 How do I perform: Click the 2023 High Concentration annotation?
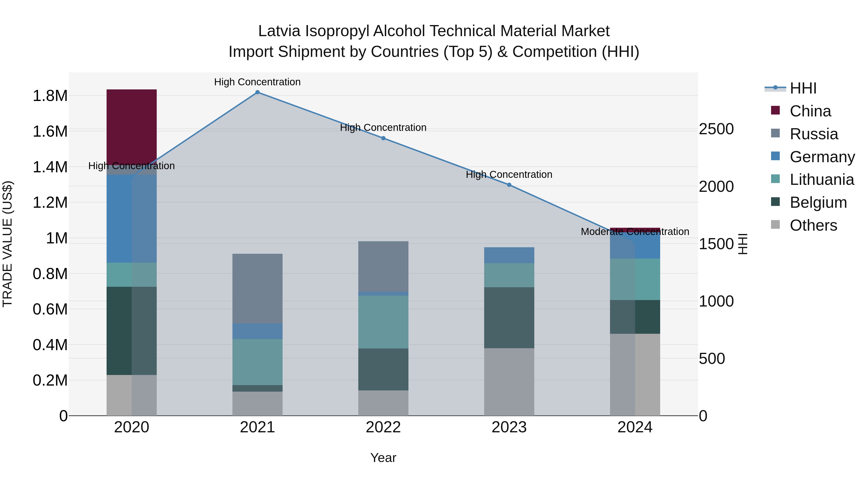pos(509,174)
